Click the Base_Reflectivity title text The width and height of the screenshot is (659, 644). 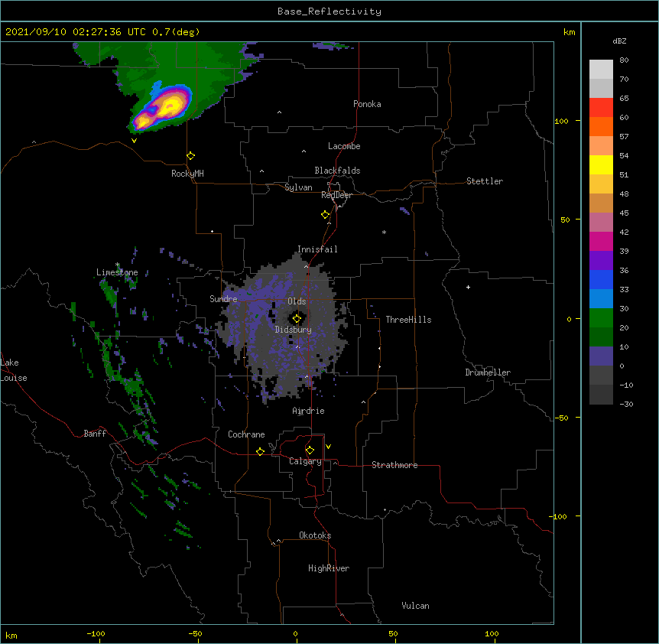[x=329, y=11]
